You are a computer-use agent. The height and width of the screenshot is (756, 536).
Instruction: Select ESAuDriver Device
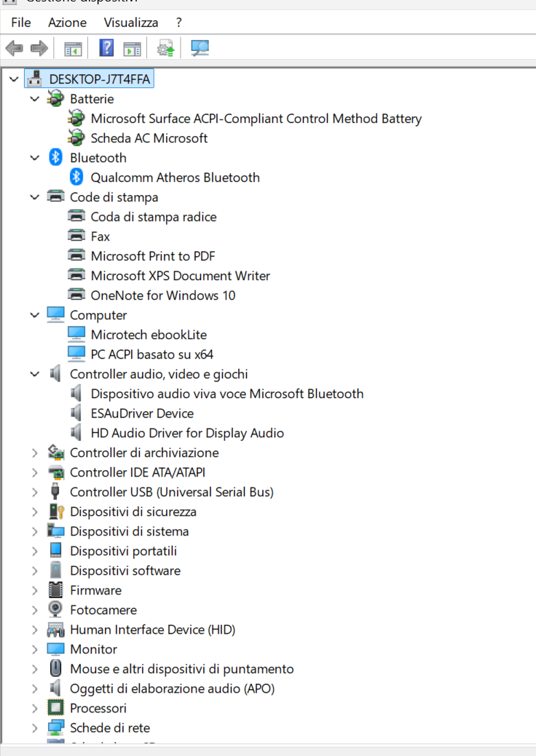(142, 413)
